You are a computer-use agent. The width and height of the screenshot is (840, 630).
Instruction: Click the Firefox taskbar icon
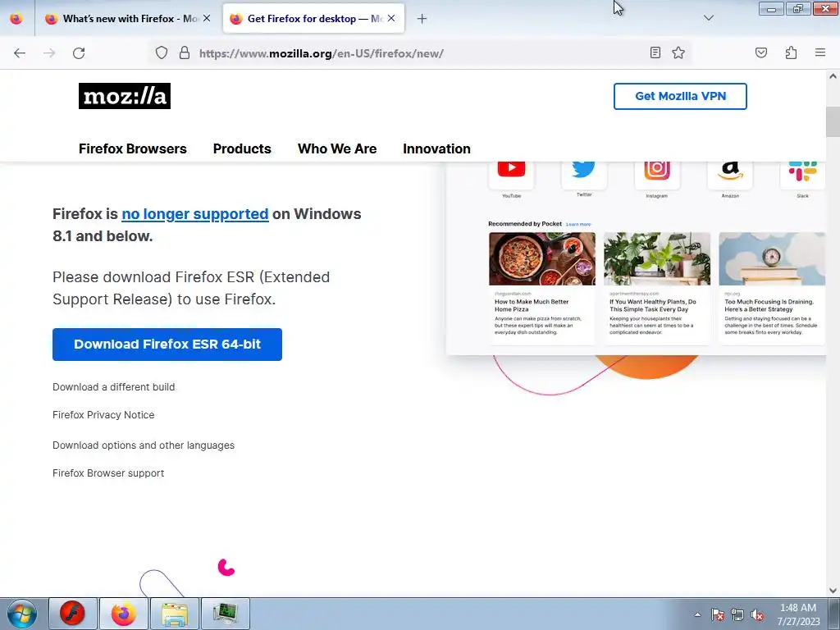pos(124,614)
